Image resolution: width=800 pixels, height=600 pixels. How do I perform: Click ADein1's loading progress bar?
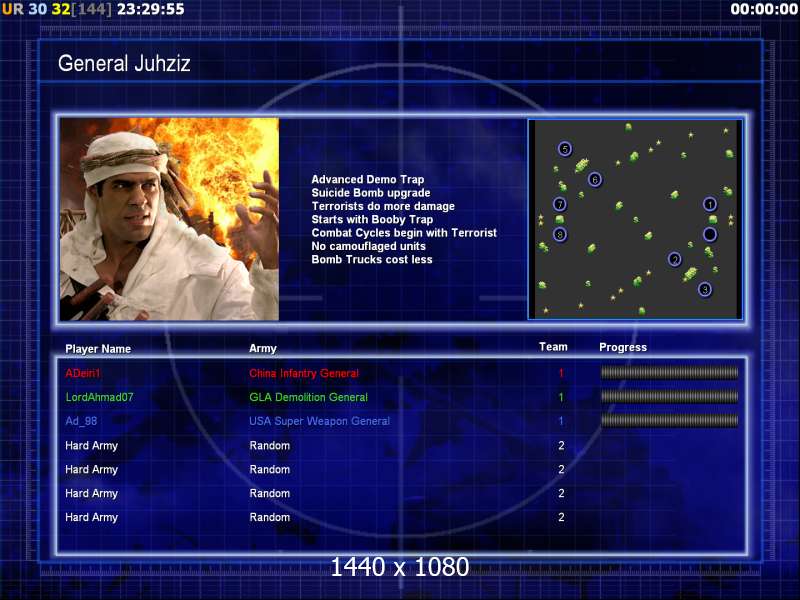point(669,373)
